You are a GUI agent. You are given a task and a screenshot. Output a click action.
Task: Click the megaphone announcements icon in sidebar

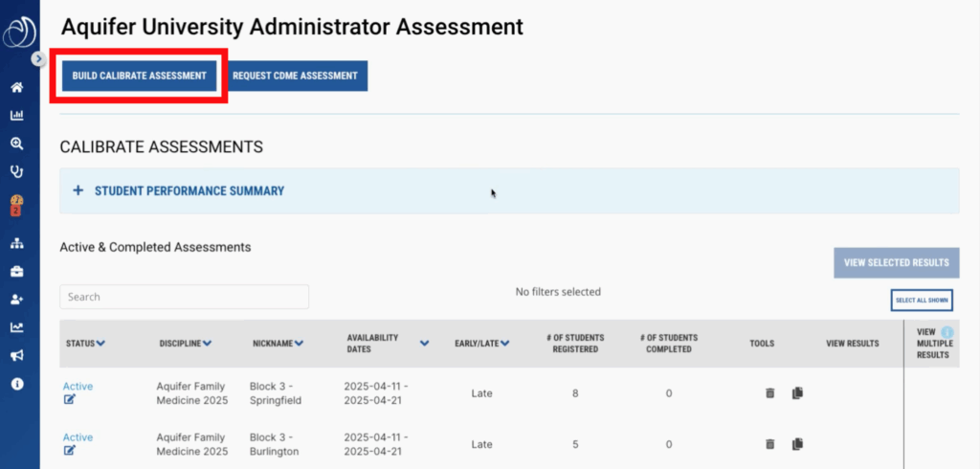(x=16, y=356)
